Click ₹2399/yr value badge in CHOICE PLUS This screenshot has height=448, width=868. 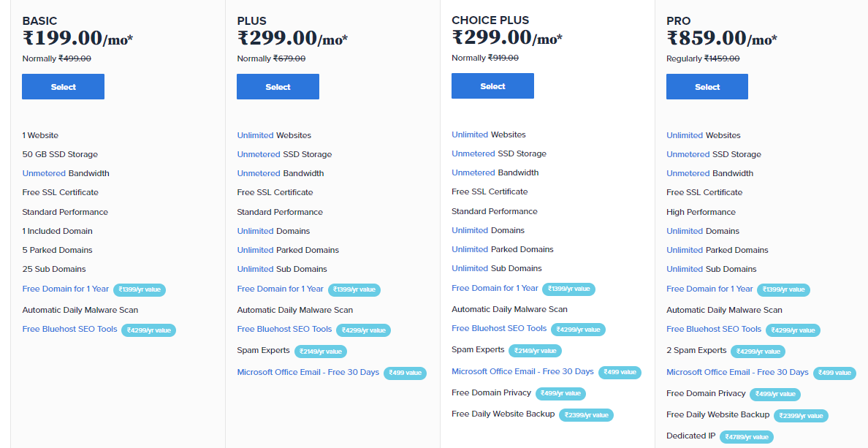point(586,415)
